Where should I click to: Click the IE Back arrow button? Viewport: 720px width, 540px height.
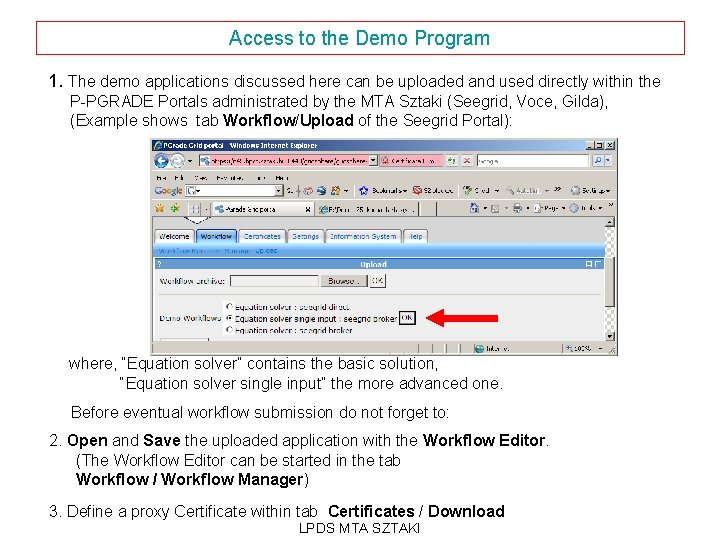click(161, 161)
